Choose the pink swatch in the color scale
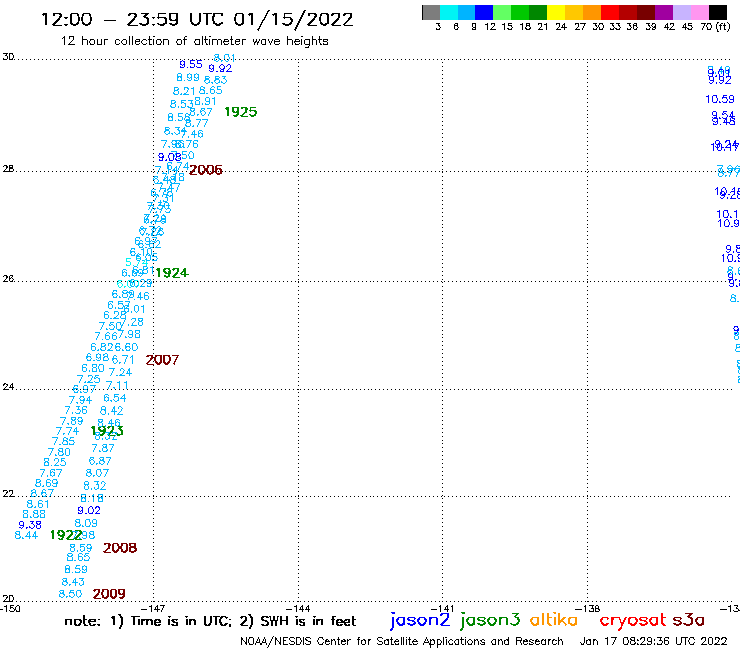 tap(699, 12)
